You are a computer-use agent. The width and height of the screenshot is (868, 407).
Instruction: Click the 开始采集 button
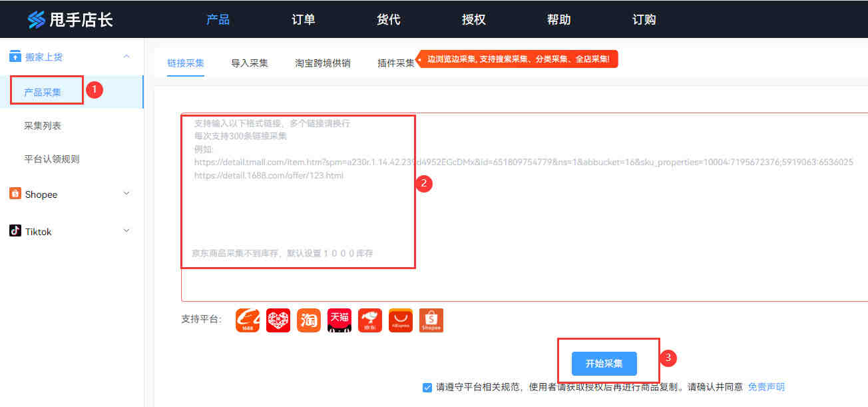coord(604,364)
